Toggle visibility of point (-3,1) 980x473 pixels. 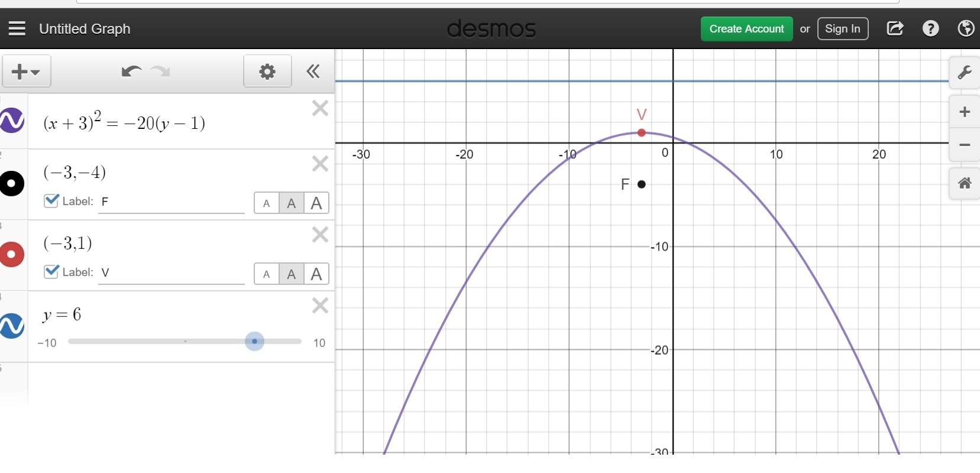point(12,254)
